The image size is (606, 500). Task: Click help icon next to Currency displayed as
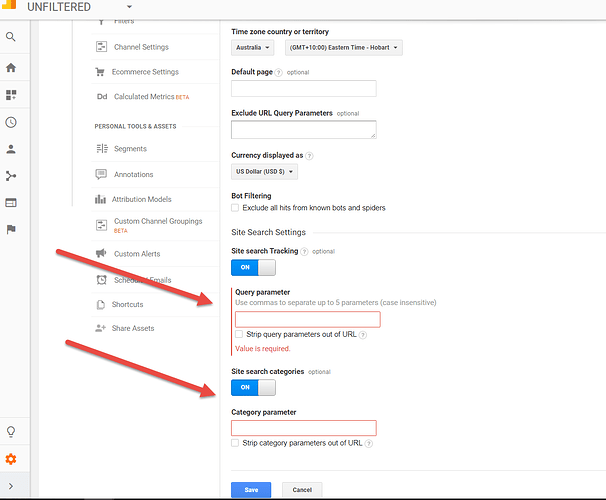(x=310, y=156)
